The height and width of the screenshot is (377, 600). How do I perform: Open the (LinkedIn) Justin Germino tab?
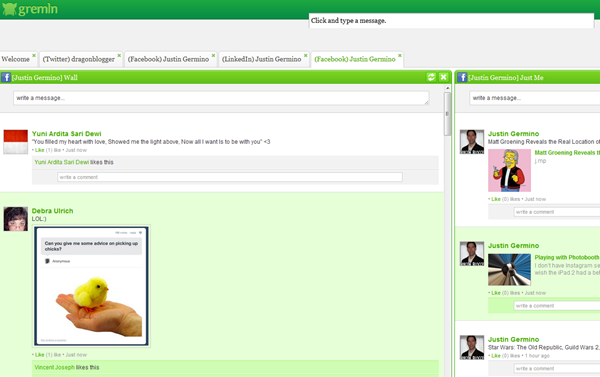(261, 59)
